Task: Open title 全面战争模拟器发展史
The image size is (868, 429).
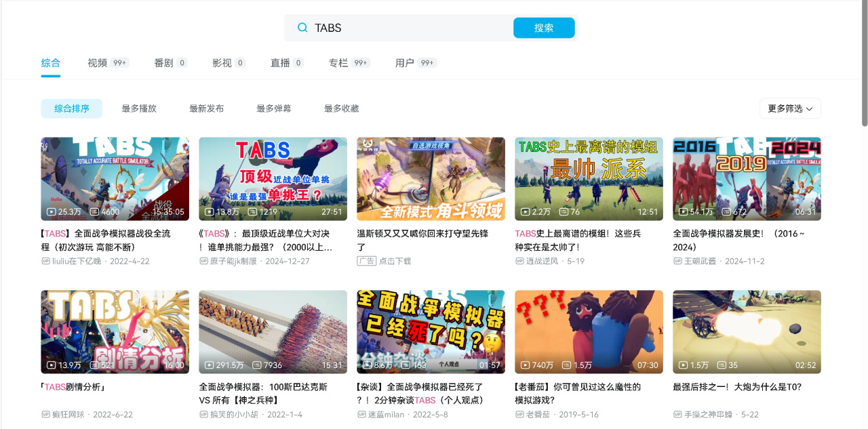Action: click(x=739, y=240)
